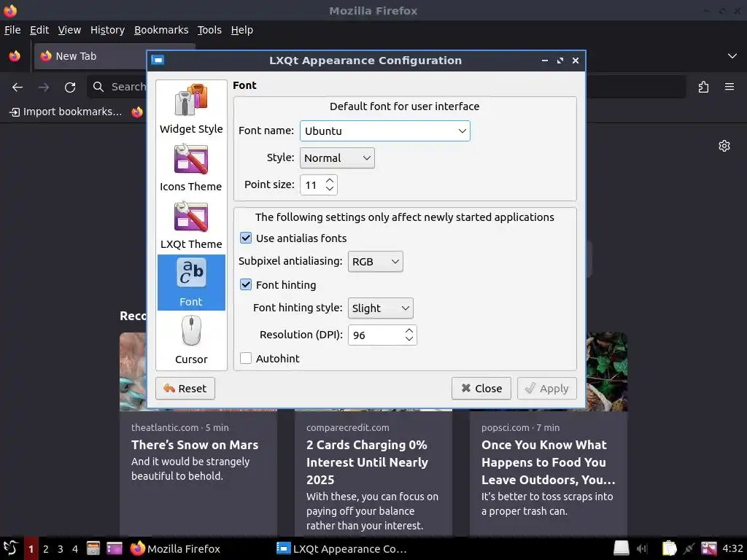This screenshot has height=560, width=747.
Task: Open Firefox Help menu
Action: [242, 30]
